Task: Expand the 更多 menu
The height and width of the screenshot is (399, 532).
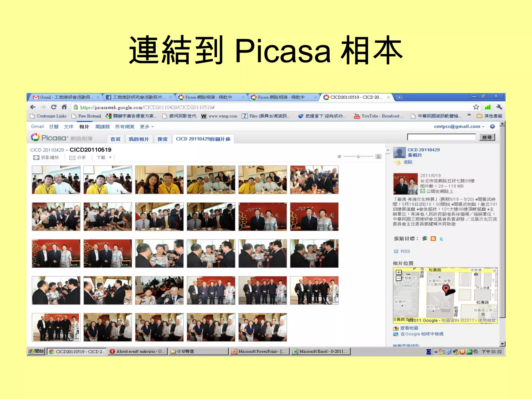Action: [x=147, y=127]
